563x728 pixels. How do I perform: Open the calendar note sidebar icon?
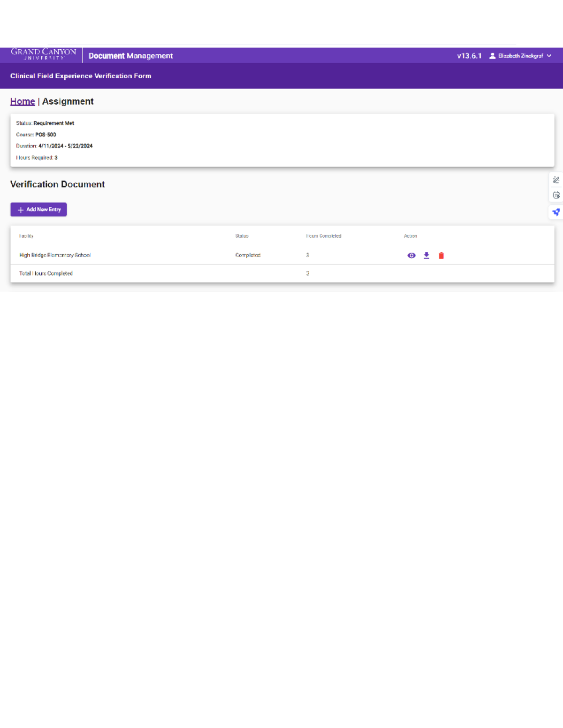556,195
